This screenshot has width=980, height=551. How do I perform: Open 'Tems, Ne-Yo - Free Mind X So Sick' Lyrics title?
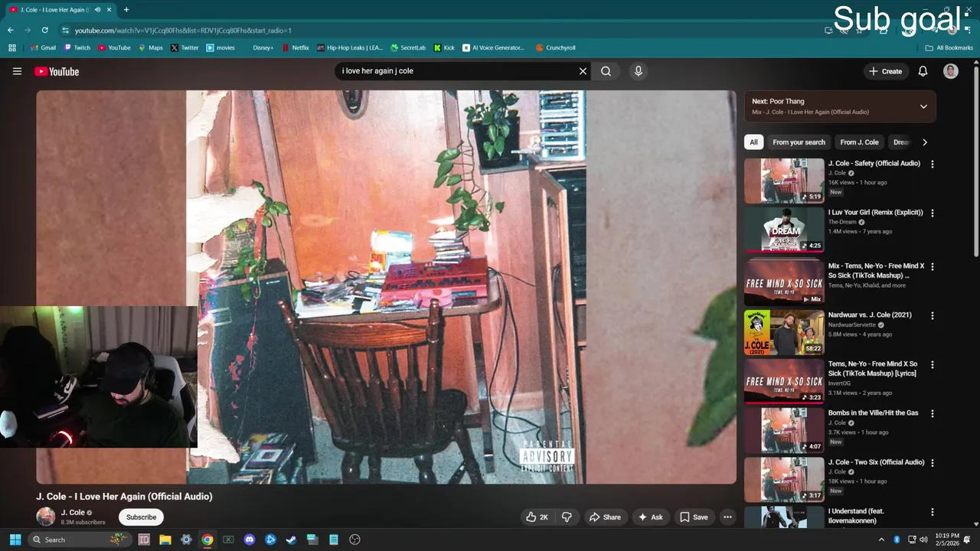872,369
